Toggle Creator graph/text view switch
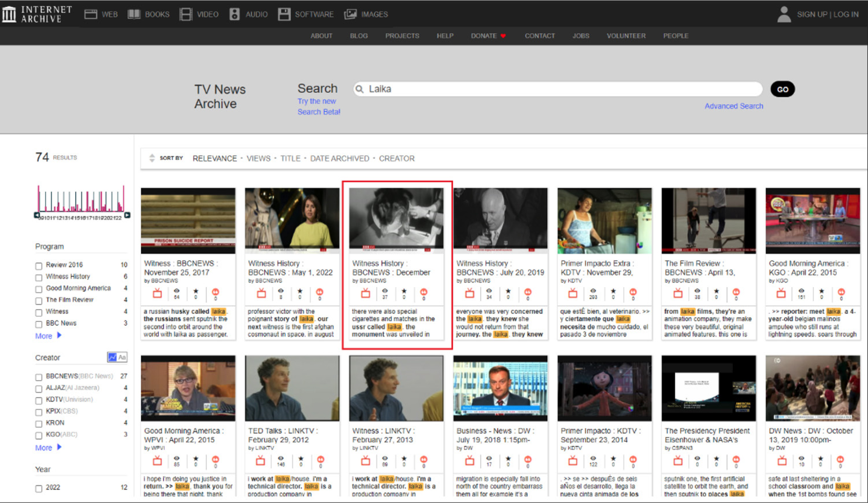Screen dimensions: 868x503 (x=117, y=357)
